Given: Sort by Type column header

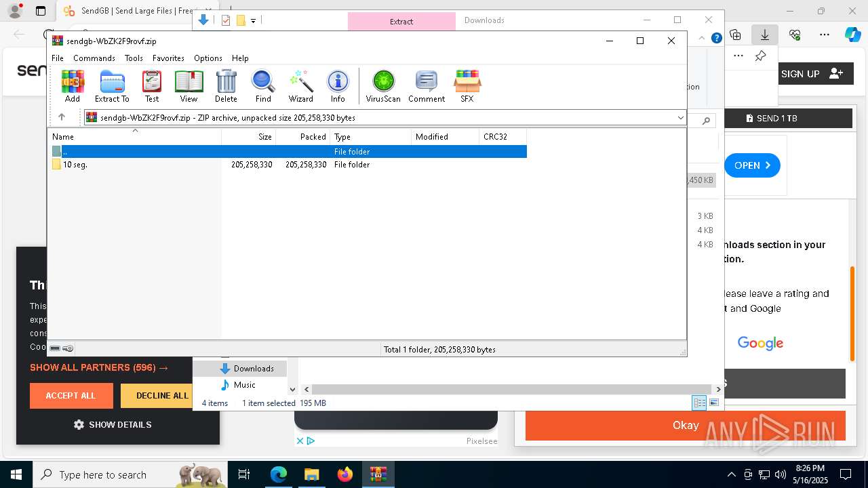Looking at the screenshot, I should (370, 137).
